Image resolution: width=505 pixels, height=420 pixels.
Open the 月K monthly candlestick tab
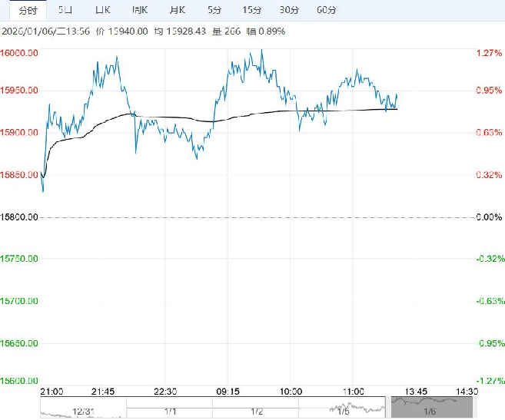point(177,10)
